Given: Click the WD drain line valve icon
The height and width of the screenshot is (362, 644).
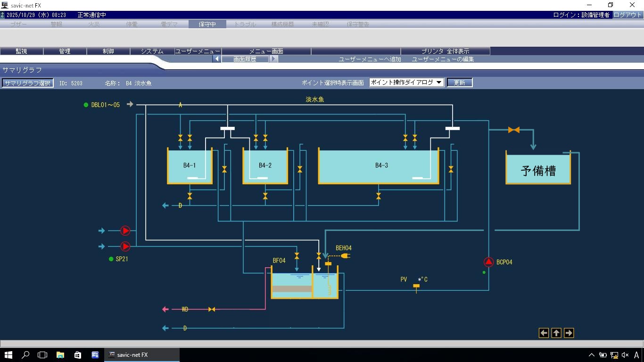Looking at the screenshot, I should point(212,309).
